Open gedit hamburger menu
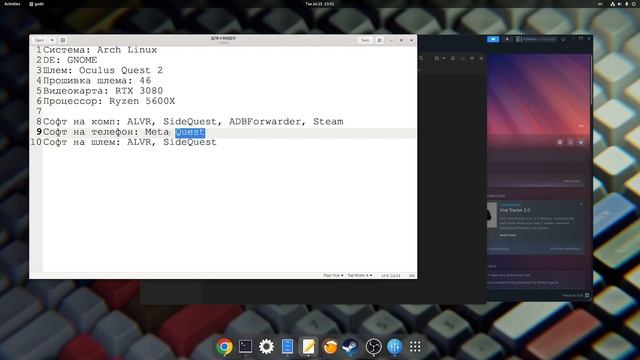The width and height of the screenshot is (640, 360). coord(379,40)
